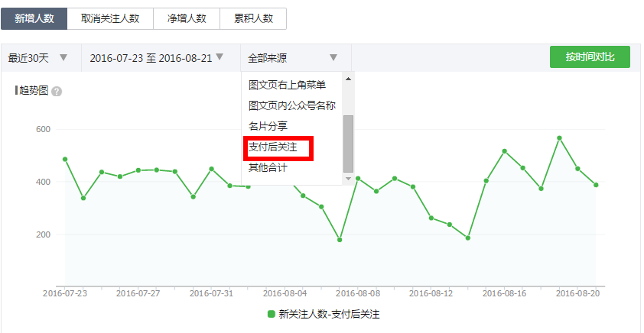Select the 净增人数 tab
This screenshot has width=644, height=333.
click(x=186, y=19)
